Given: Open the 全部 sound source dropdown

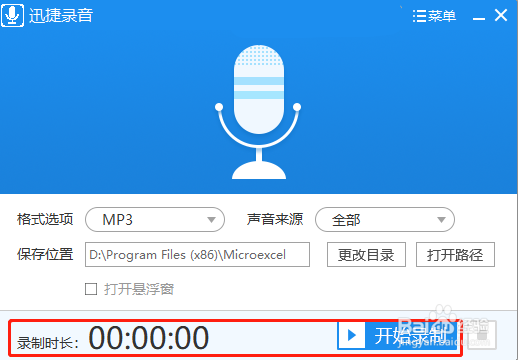Looking at the screenshot, I should coord(385,220).
